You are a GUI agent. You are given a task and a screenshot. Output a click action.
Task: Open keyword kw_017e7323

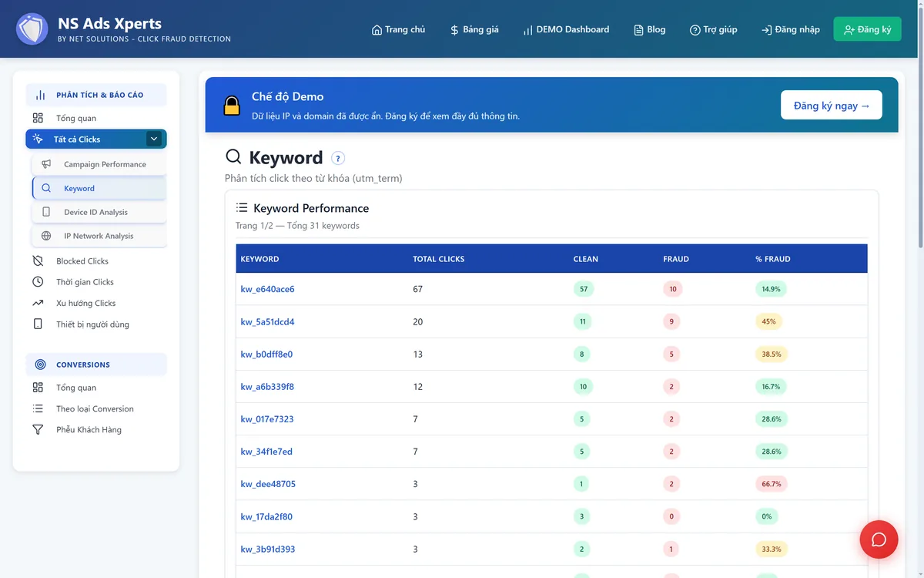(x=267, y=419)
